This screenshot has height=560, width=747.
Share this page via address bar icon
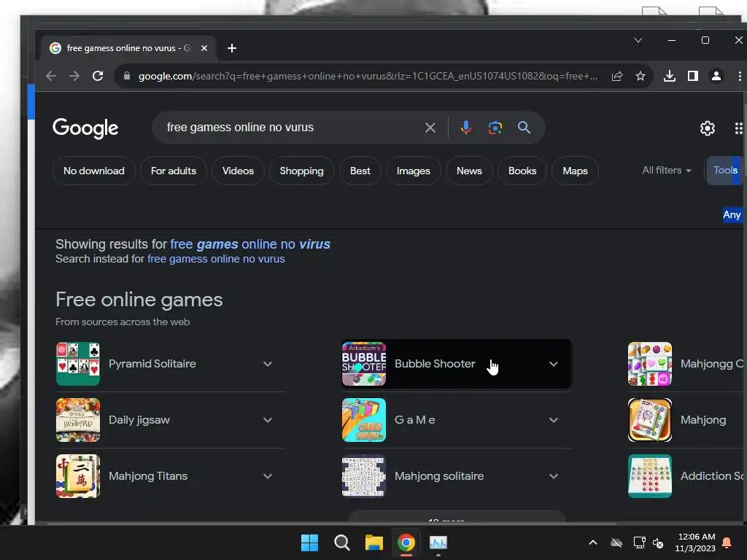tap(617, 76)
